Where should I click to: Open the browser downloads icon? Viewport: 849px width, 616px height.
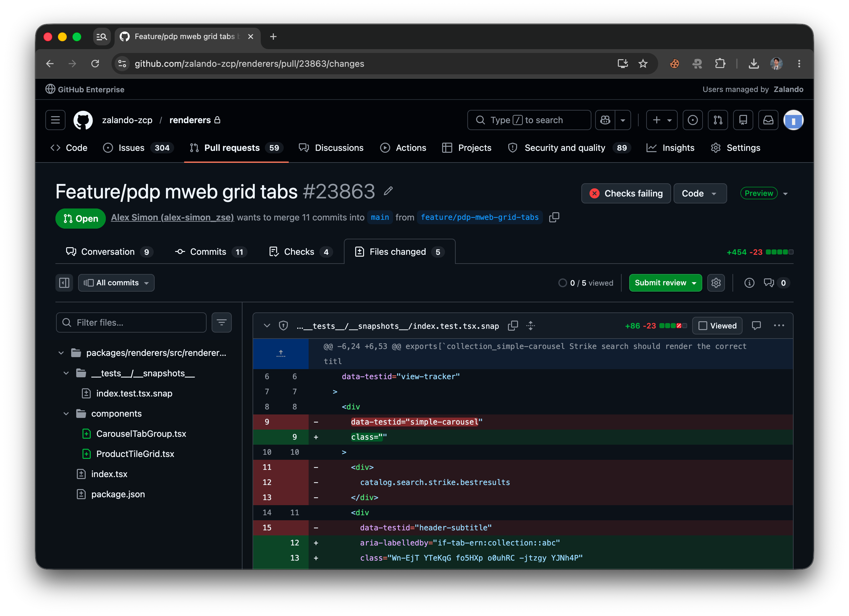pyautogui.click(x=754, y=64)
